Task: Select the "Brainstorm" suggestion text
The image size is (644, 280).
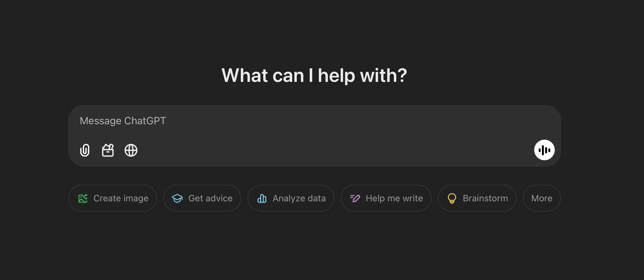Action: (485, 198)
